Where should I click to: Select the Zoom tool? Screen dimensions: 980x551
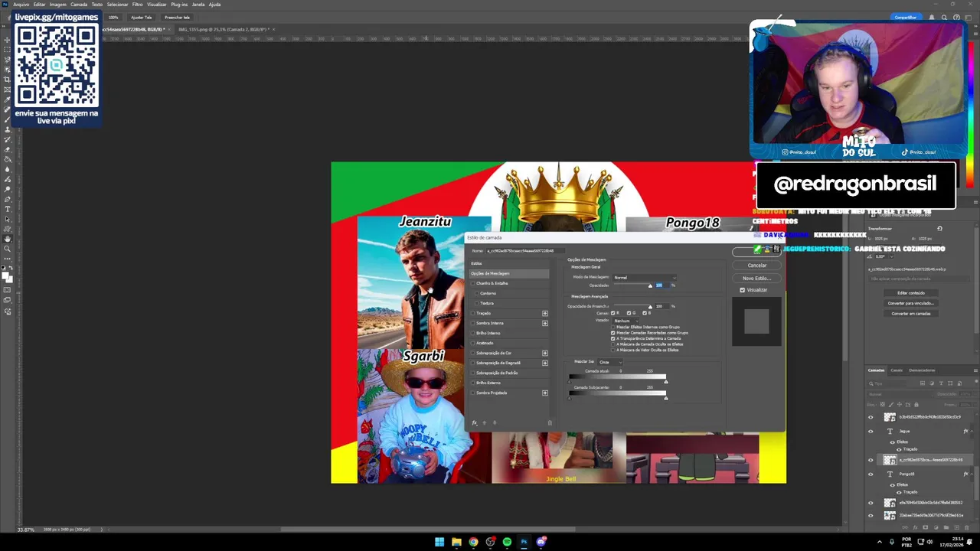coord(7,249)
